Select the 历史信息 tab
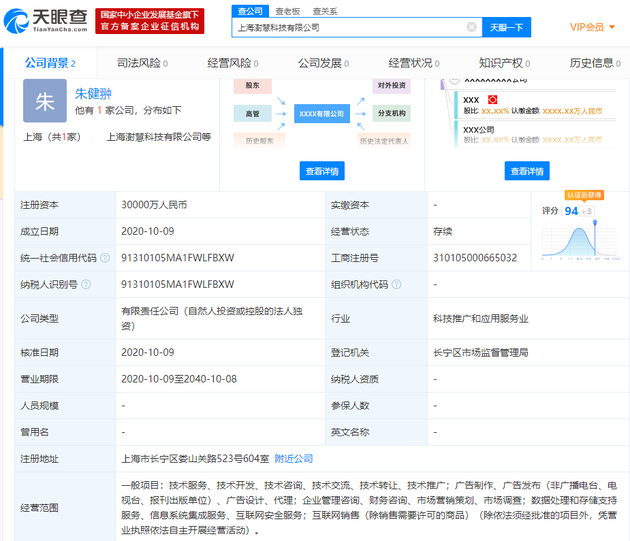The height and width of the screenshot is (541, 630). 595,63
